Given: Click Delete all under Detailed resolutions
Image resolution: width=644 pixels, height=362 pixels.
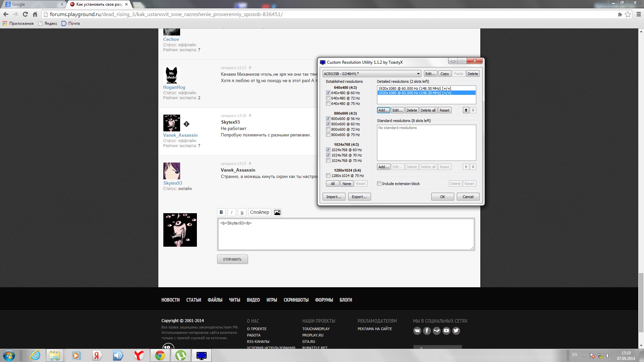Looking at the screenshot, I should (x=428, y=110).
